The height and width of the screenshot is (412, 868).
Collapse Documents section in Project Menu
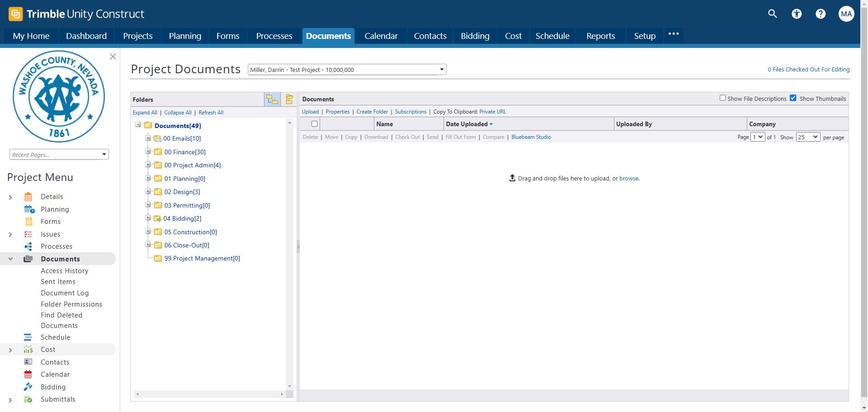point(10,259)
